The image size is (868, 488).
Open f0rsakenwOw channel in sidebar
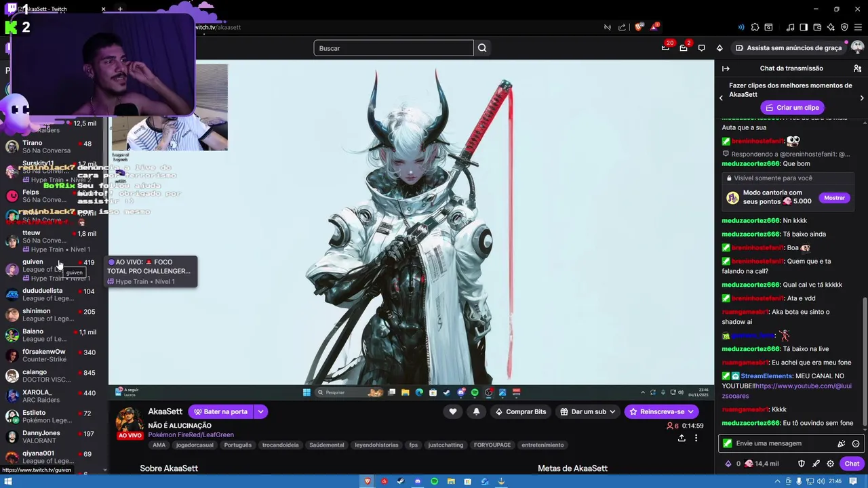pyautogui.click(x=53, y=355)
